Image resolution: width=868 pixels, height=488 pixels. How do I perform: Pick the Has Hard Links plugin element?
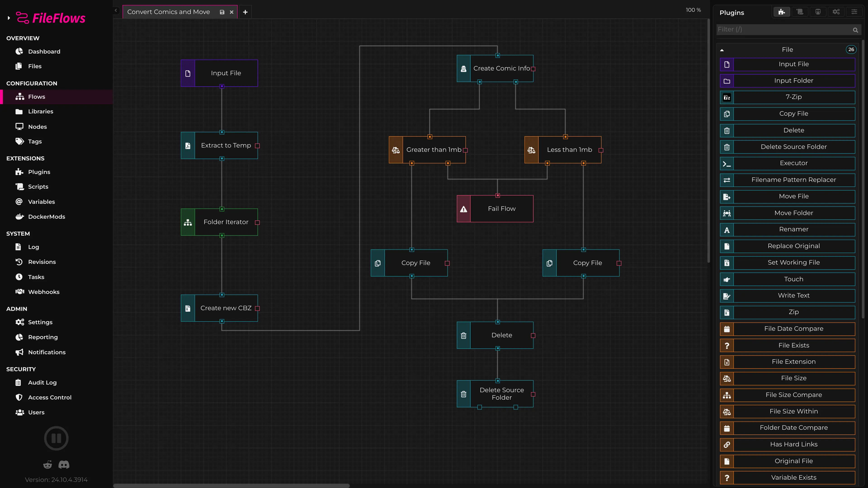pyautogui.click(x=788, y=445)
